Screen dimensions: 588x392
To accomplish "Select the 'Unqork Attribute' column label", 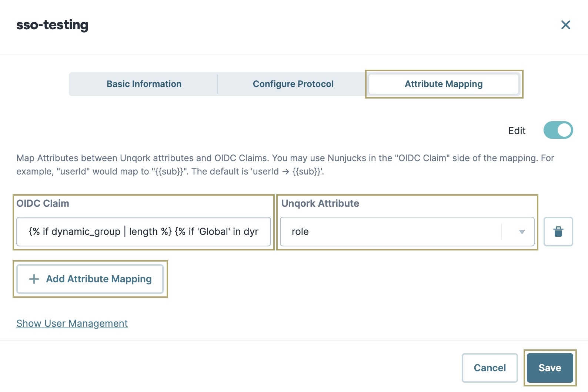I will point(320,203).
